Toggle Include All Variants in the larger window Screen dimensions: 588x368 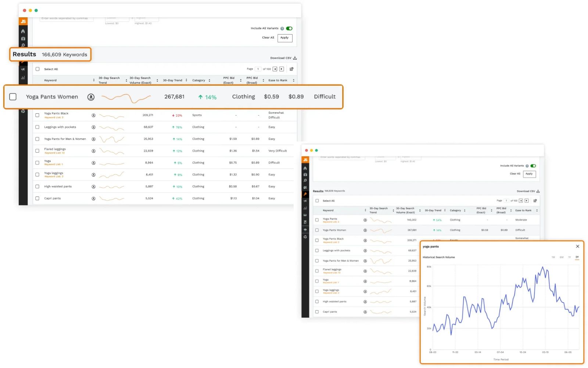tap(289, 28)
